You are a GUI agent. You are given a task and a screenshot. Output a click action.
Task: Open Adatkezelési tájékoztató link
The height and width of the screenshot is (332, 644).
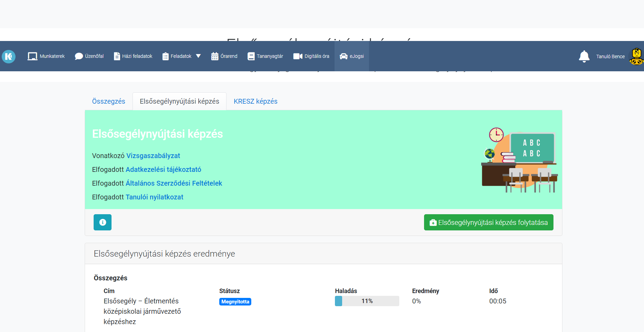[163, 169]
